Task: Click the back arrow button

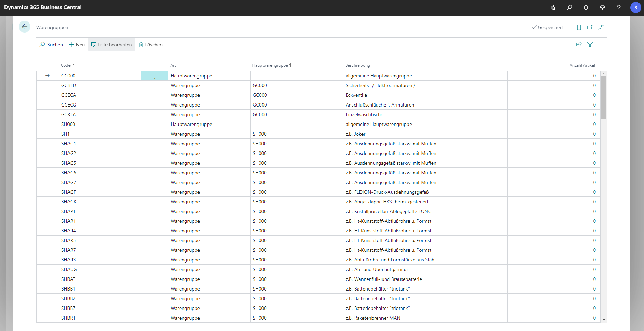Action: 25,27
